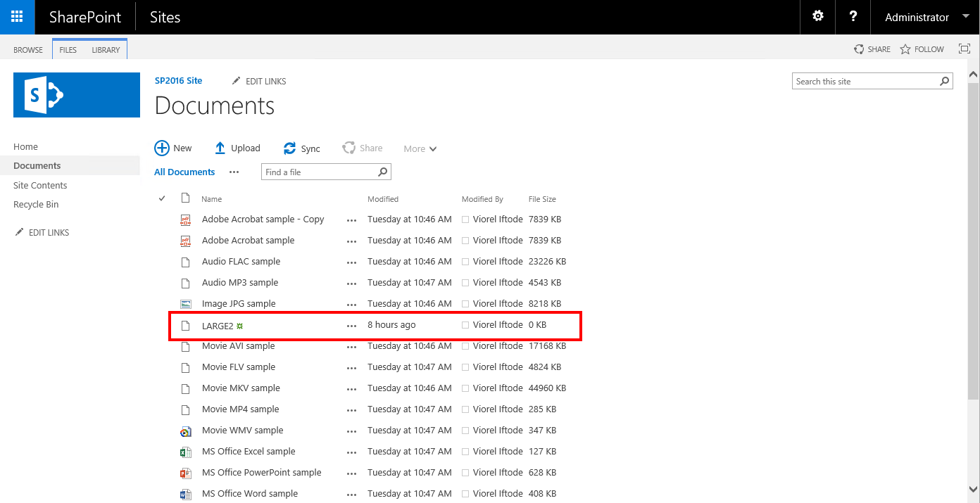Click the New document button
This screenshot has height=503, width=980.
(x=173, y=148)
